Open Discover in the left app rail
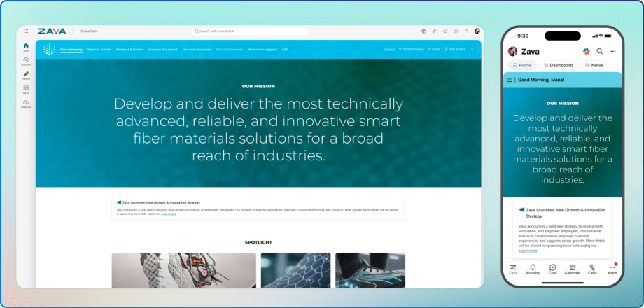 click(x=26, y=61)
